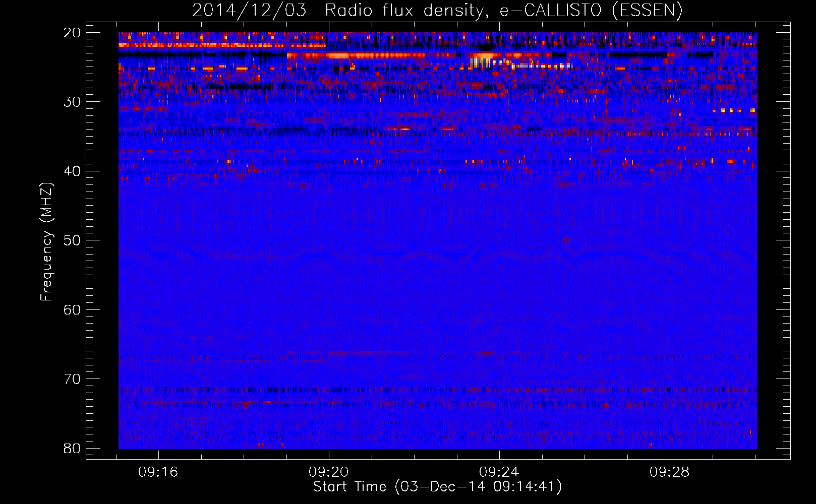
Task: Click the 09:28 time tick label
Action: (x=670, y=472)
